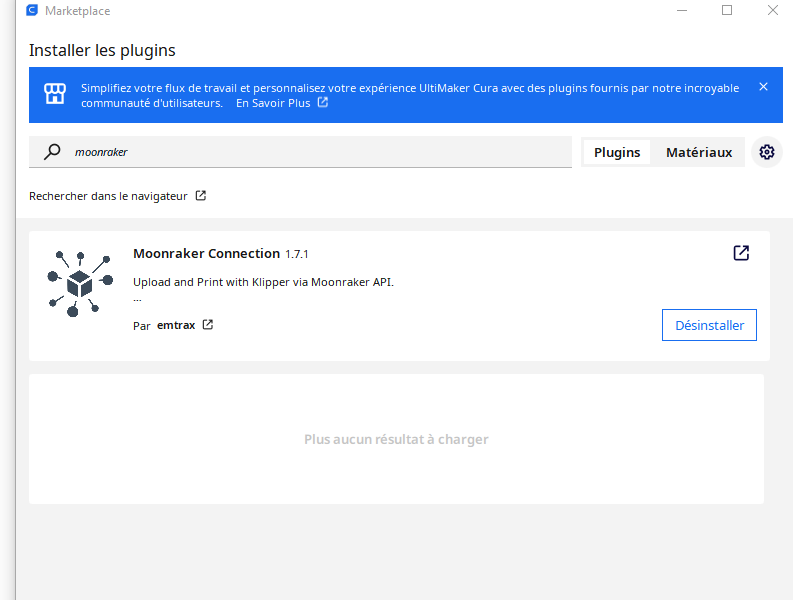Click the marketplace storefront icon in banner
This screenshot has width=793, height=600.
tap(55, 94)
